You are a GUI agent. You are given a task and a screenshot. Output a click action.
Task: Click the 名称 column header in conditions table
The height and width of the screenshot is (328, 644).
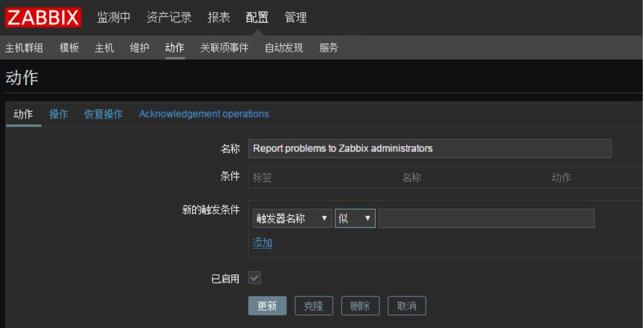point(411,177)
